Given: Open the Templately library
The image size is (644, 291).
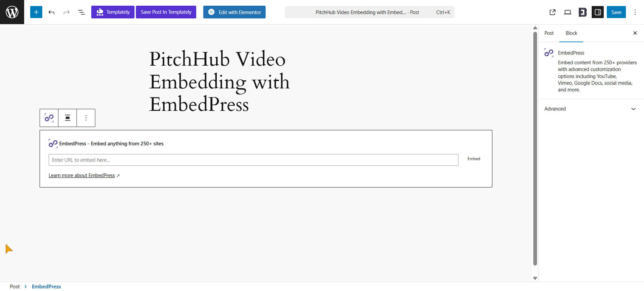Looking at the screenshot, I should click(113, 12).
